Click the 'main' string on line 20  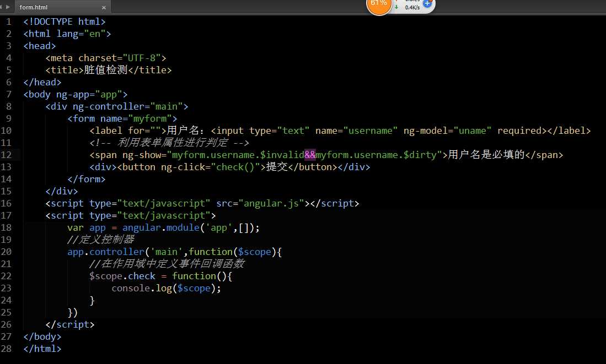click(x=167, y=252)
